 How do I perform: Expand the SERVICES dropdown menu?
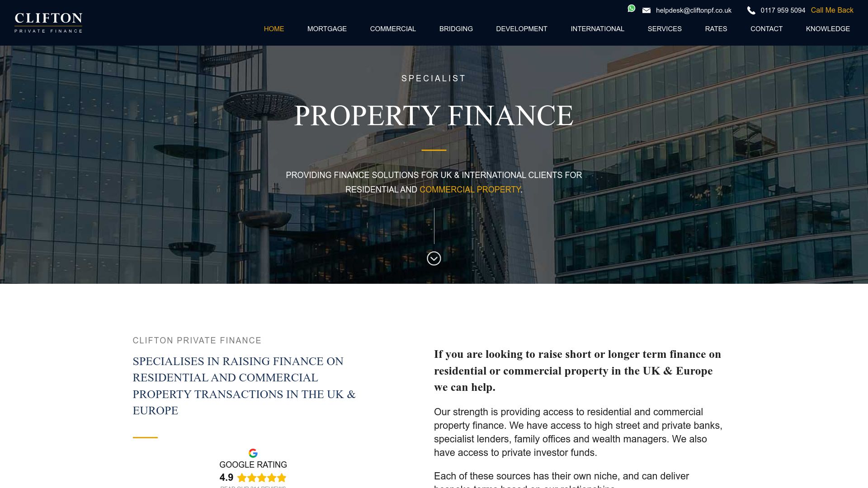tap(665, 28)
